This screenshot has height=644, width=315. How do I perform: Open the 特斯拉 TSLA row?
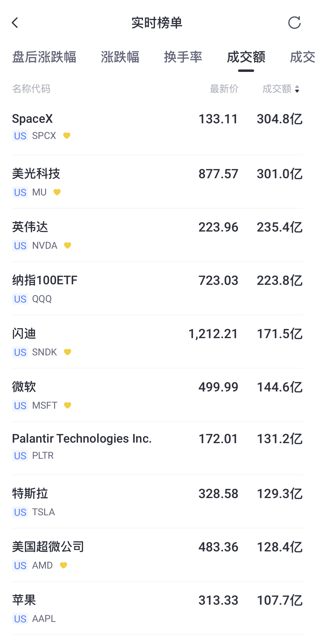coord(157,502)
